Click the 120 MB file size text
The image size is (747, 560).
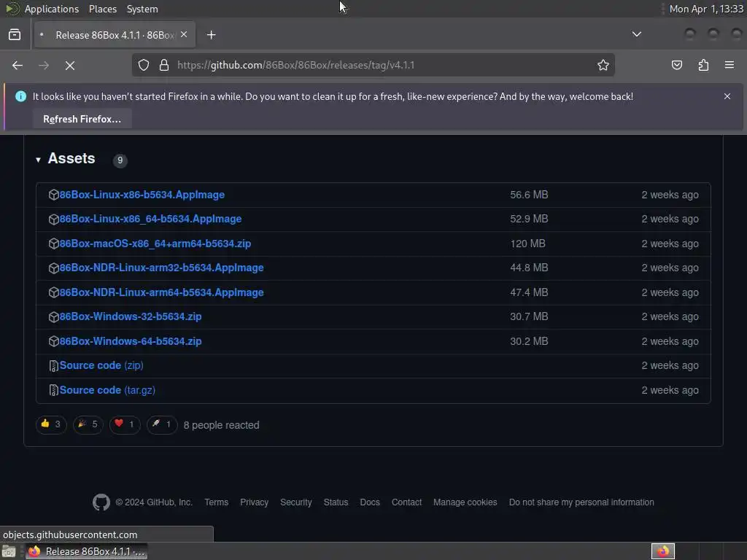click(x=528, y=244)
